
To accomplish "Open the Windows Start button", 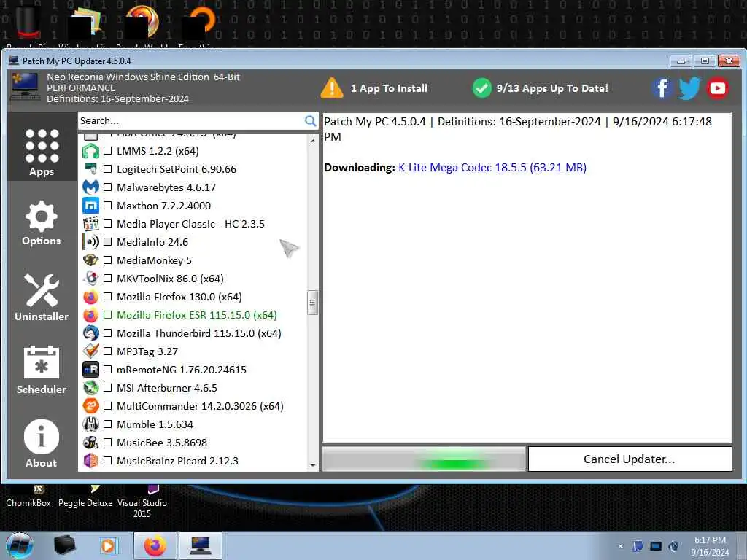I will 19,545.
